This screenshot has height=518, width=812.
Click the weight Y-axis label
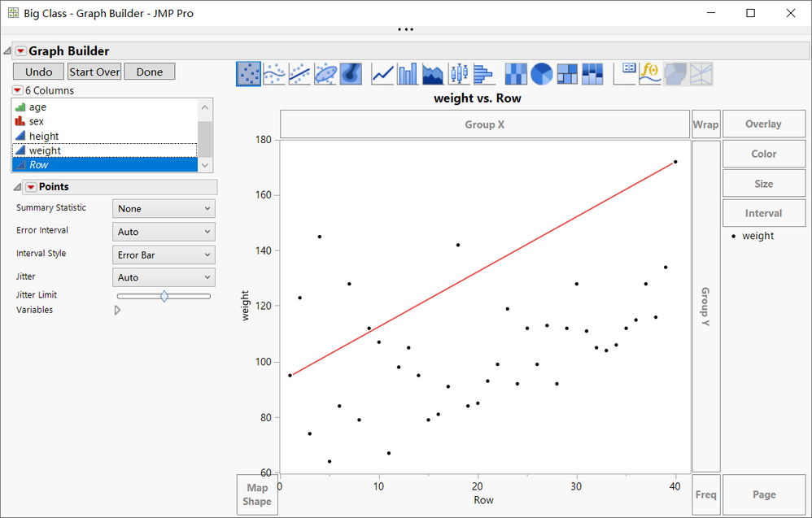pyautogui.click(x=245, y=305)
